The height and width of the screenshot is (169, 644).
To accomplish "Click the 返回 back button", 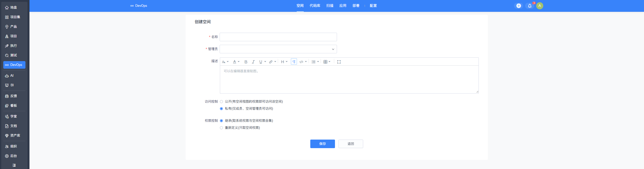I will click(x=351, y=144).
